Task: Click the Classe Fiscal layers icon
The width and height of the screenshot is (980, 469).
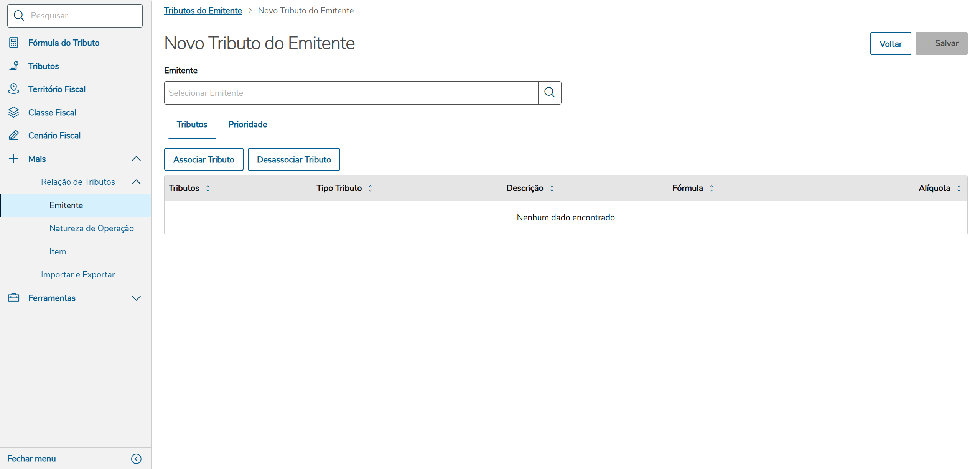Action: [14, 112]
